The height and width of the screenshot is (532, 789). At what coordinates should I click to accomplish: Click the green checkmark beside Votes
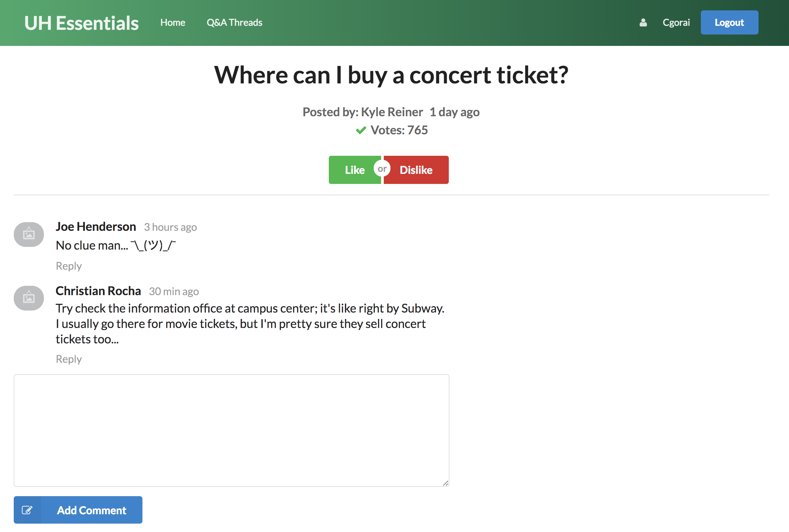coord(361,130)
